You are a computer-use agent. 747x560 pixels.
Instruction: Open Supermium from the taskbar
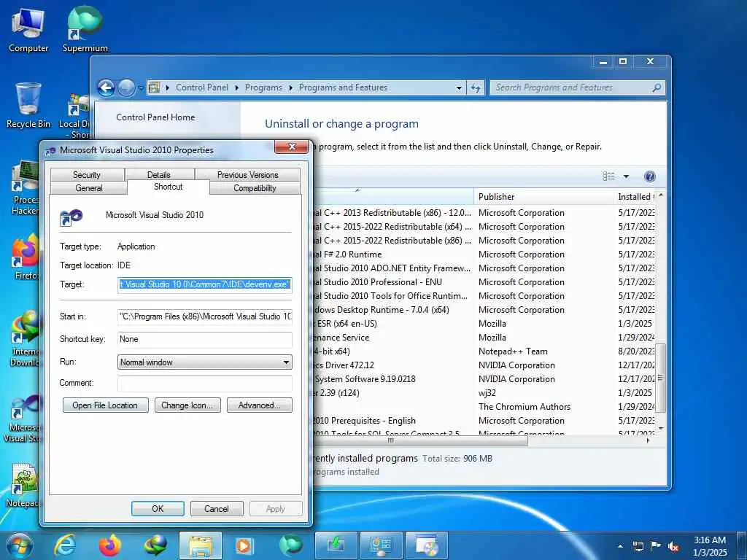point(290,545)
